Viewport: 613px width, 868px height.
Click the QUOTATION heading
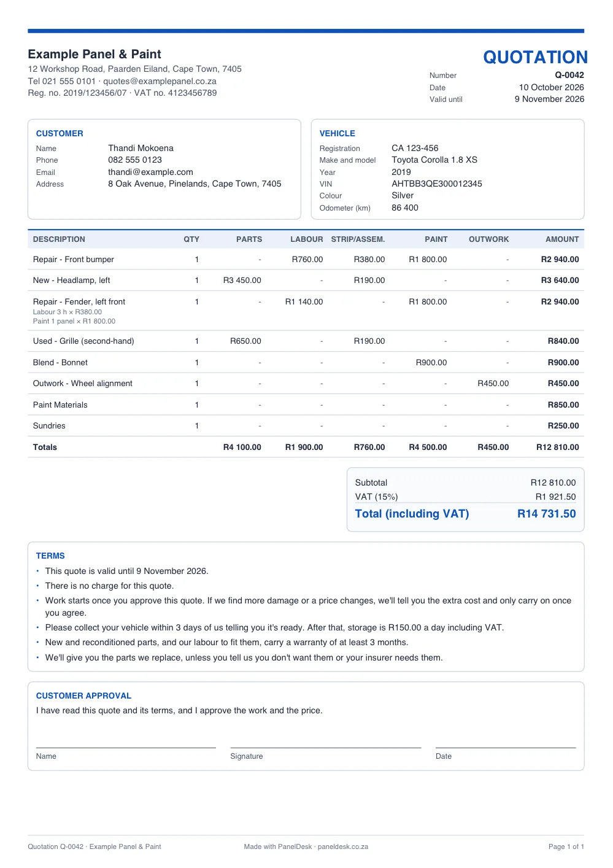coord(535,57)
